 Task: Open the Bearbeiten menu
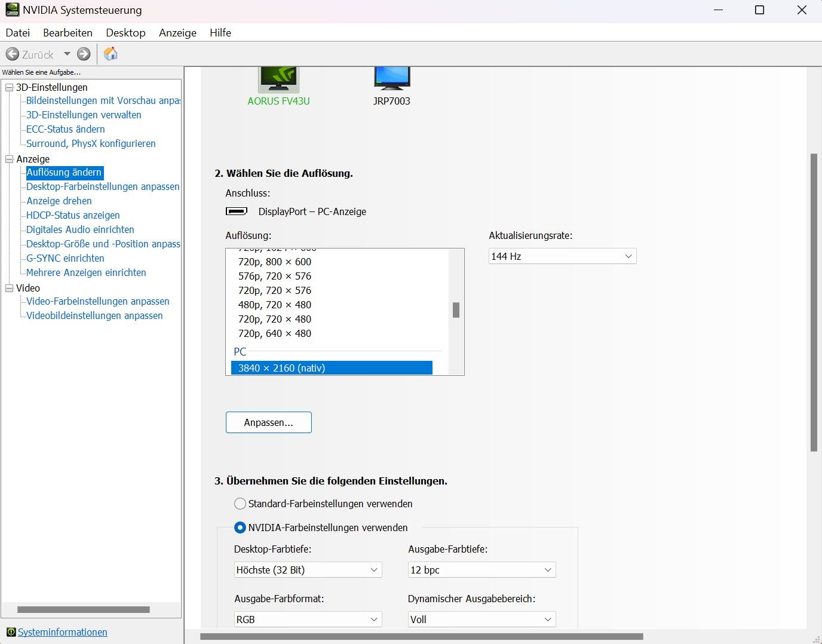click(x=68, y=33)
